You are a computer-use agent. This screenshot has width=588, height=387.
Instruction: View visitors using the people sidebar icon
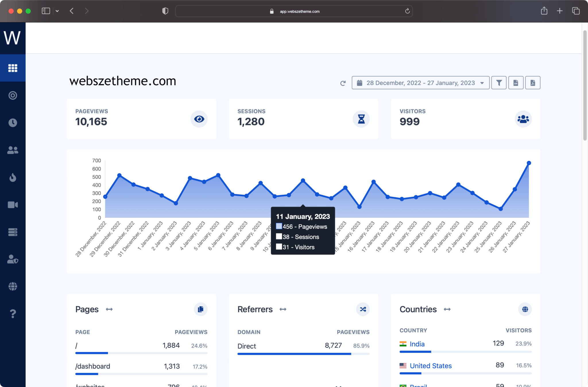pyautogui.click(x=13, y=150)
